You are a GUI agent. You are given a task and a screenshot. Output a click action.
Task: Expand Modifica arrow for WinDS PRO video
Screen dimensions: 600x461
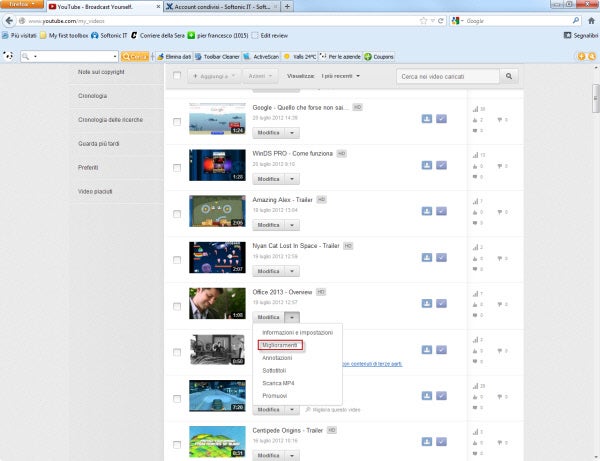(x=292, y=179)
